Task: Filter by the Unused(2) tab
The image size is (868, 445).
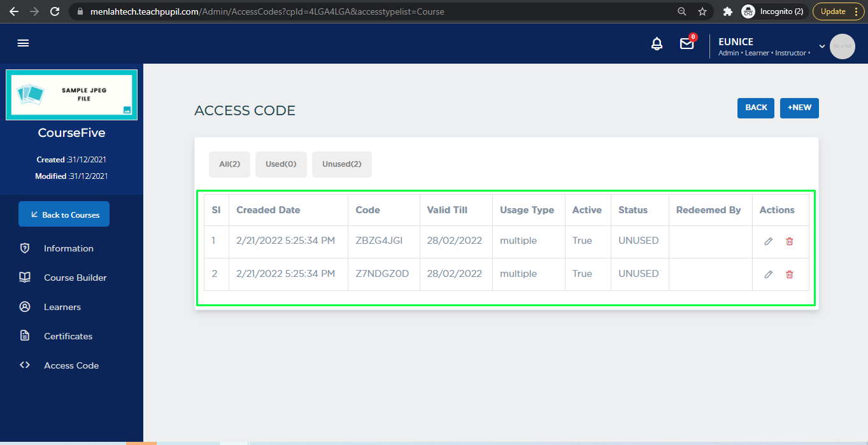Action: pyautogui.click(x=341, y=164)
